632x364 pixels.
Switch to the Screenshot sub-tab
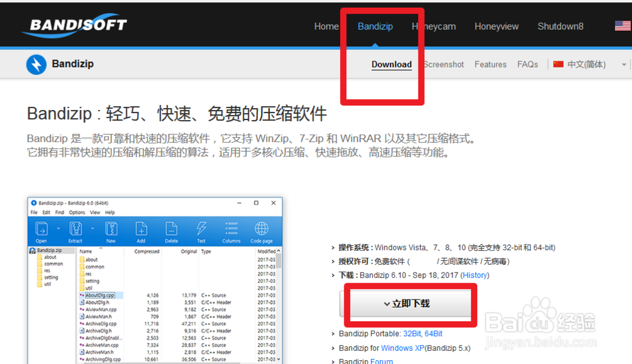tap(444, 64)
